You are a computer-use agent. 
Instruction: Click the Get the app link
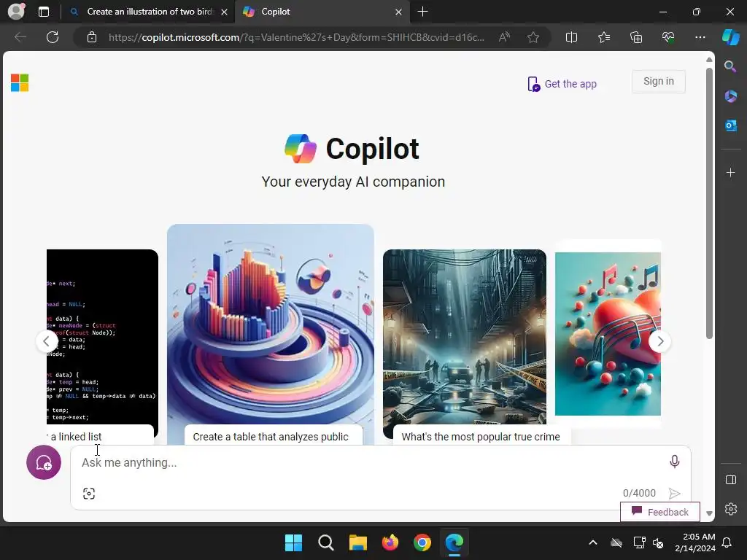[562, 84]
